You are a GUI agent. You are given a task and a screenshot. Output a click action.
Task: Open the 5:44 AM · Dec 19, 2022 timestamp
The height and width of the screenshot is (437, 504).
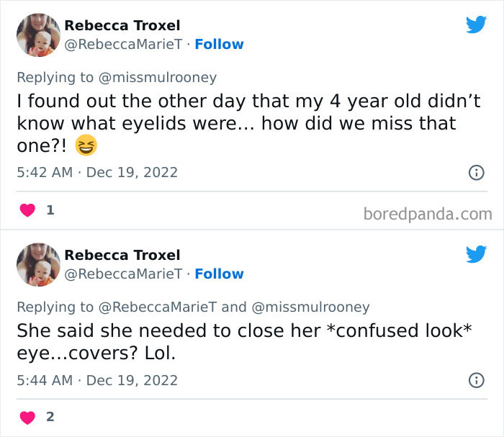point(97,379)
